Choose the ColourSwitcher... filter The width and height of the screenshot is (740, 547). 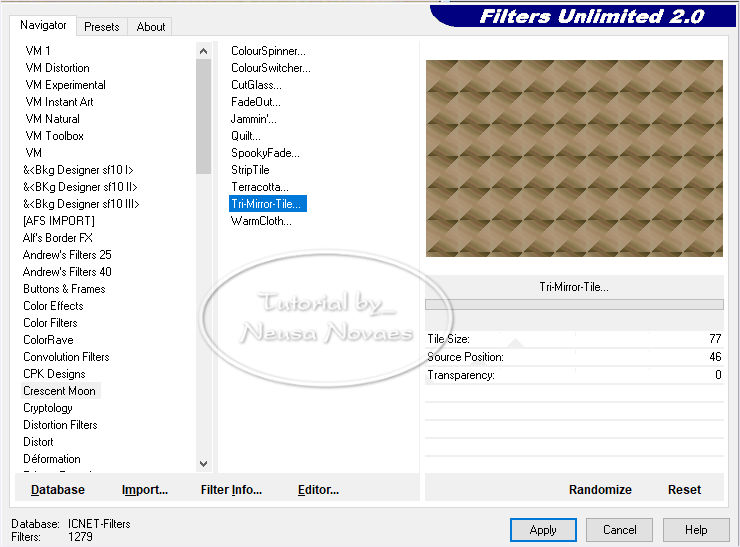pyautogui.click(x=271, y=67)
